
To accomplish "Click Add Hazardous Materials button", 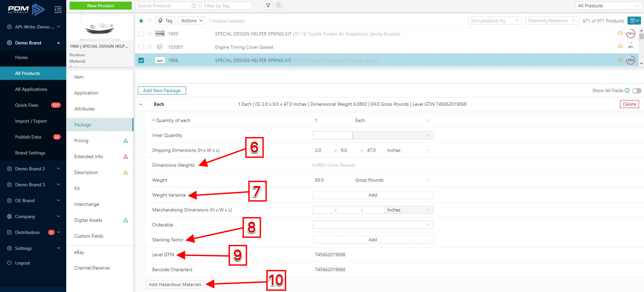I will pyautogui.click(x=175, y=285).
